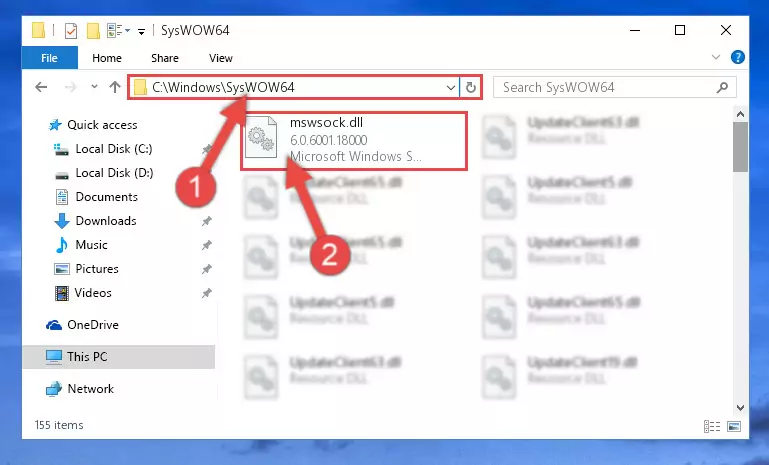This screenshot has height=465, width=769.
Task: Open the Help question mark icon
Action: click(x=738, y=57)
